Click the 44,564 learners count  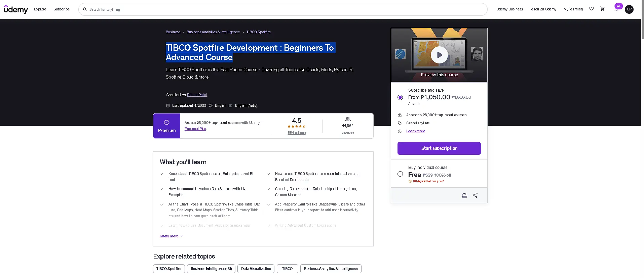(348, 126)
